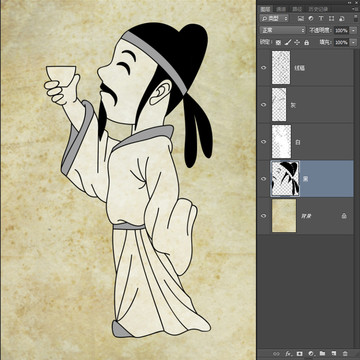Viewport: 360px width, 360px height.
Task: Hide the 线稿 layer eye icon
Action: click(264, 68)
